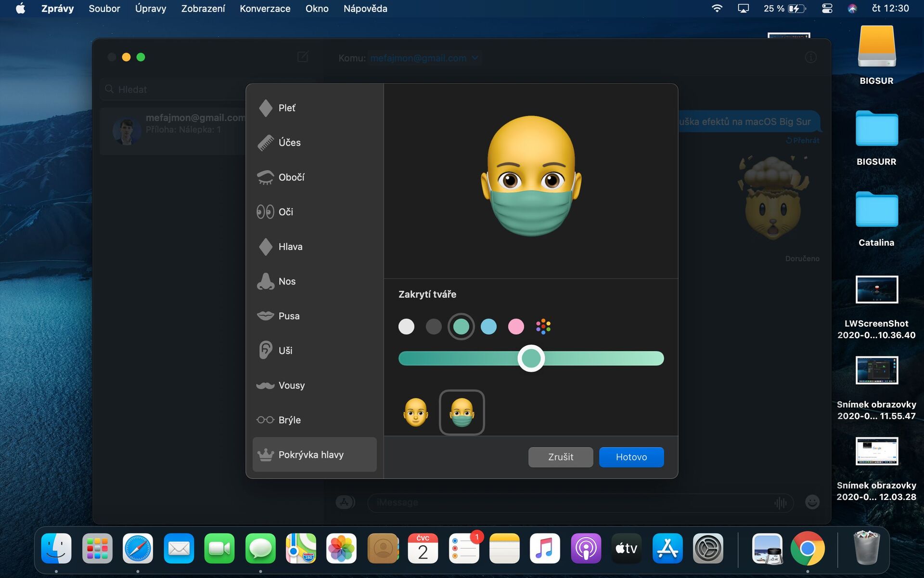924x578 pixels.
Task: Click the green mask shade slider
Action: (x=531, y=358)
